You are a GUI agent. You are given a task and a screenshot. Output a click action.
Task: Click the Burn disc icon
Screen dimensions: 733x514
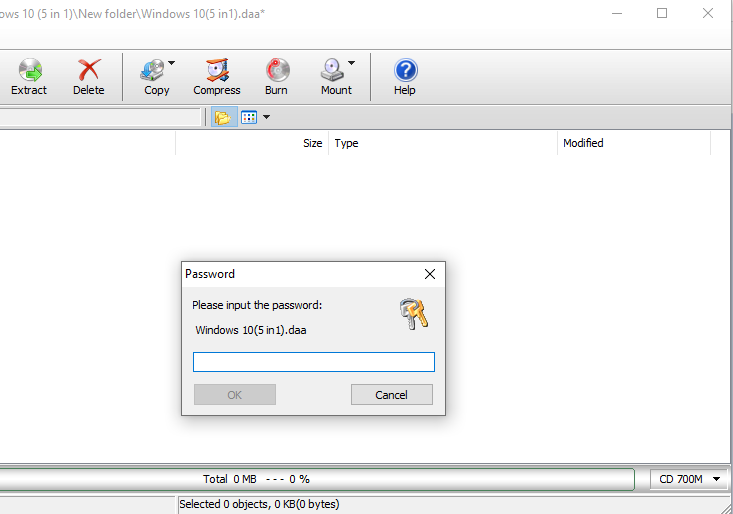click(x=278, y=70)
